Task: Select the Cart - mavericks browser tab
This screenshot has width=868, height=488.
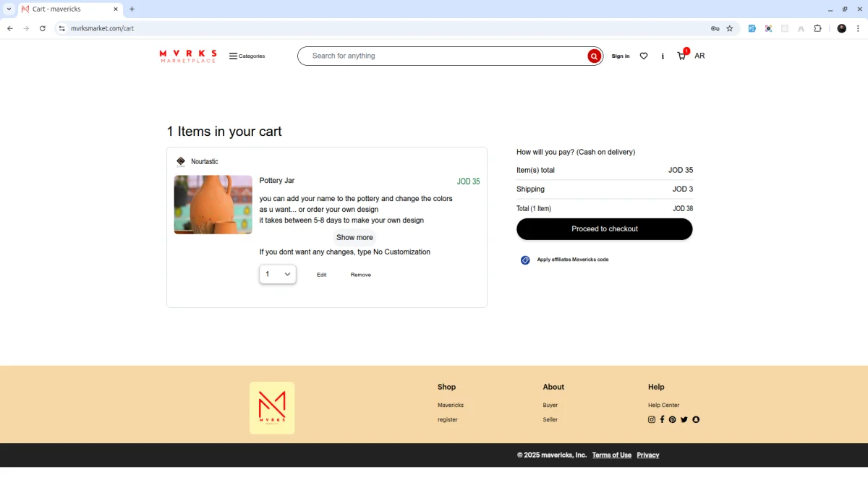Action: pos(69,9)
